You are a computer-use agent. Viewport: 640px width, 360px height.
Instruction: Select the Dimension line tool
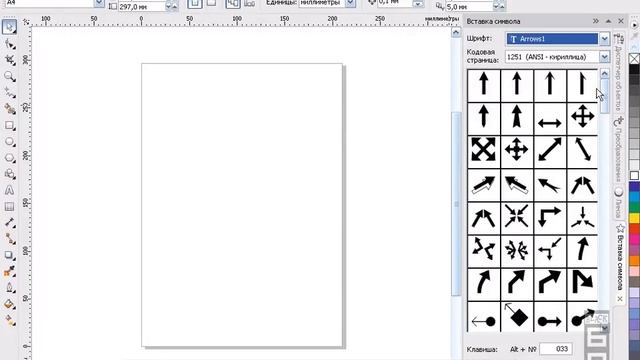(9, 223)
